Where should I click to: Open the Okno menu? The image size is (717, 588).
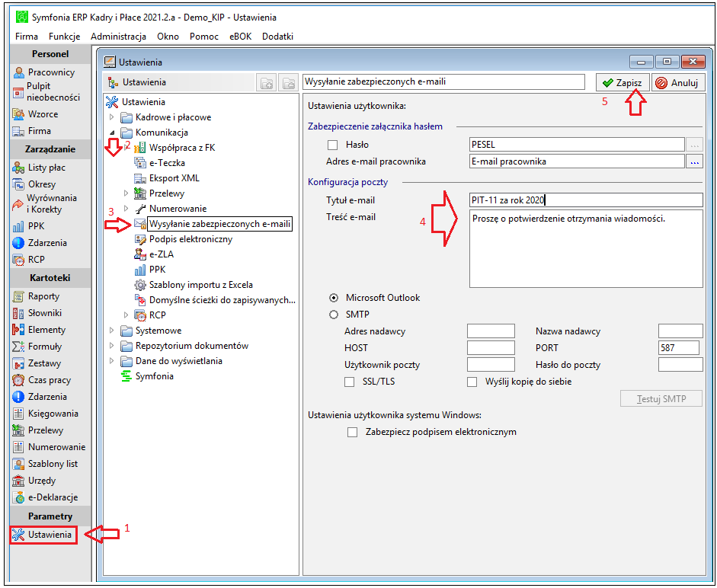(x=168, y=37)
